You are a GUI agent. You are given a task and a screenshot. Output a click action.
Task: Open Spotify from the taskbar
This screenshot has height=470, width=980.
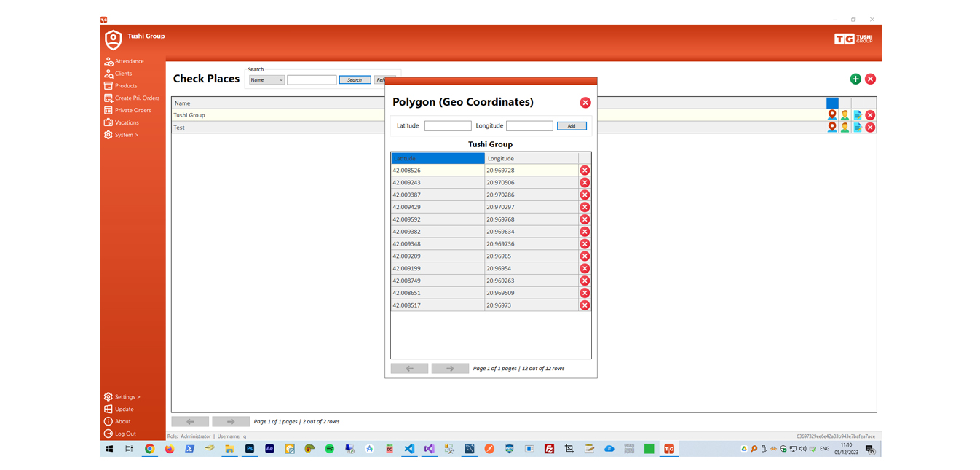pyautogui.click(x=330, y=449)
